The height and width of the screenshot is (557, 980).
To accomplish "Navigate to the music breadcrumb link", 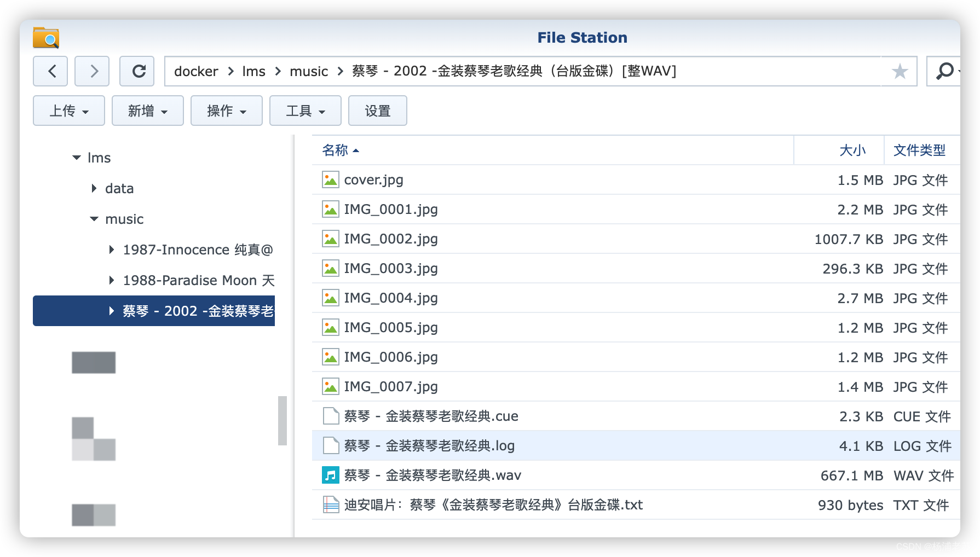I will pyautogui.click(x=309, y=71).
